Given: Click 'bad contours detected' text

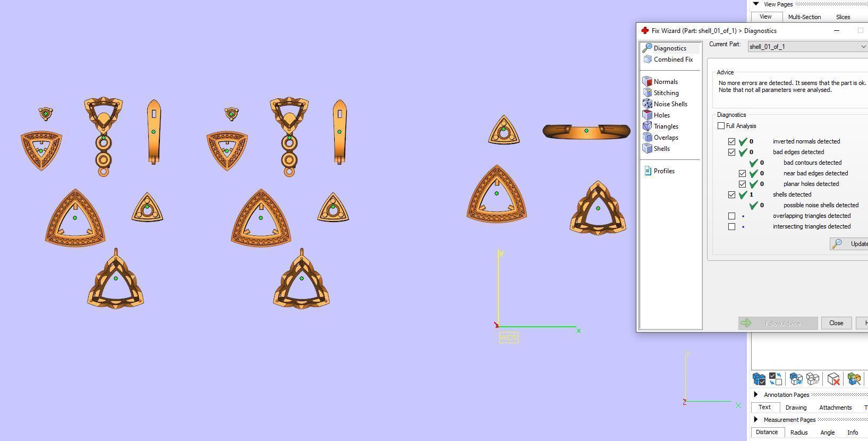Looking at the screenshot, I should [812, 163].
